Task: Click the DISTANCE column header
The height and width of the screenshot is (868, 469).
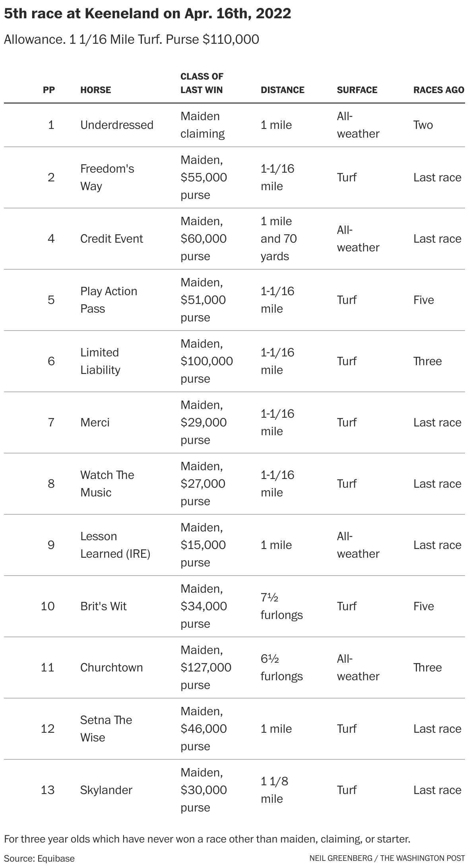Action: [x=282, y=90]
